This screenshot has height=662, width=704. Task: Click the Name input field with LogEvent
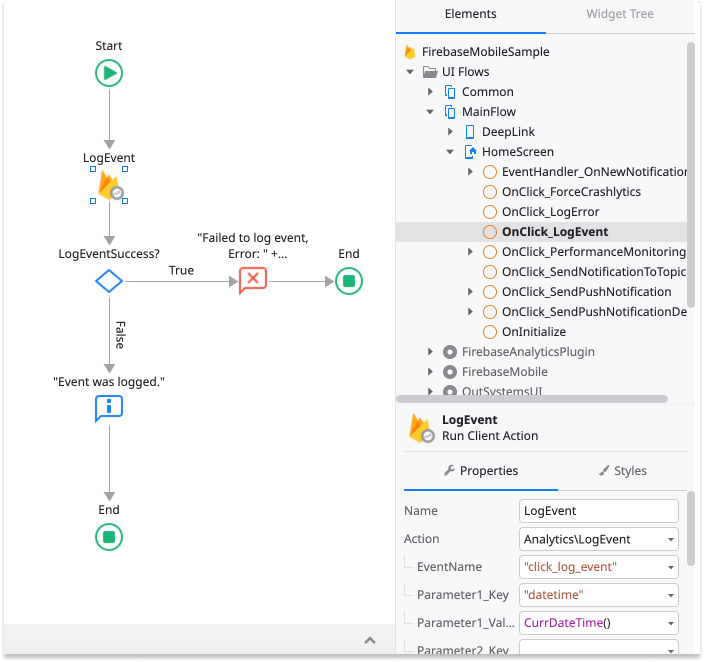pos(598,511)
